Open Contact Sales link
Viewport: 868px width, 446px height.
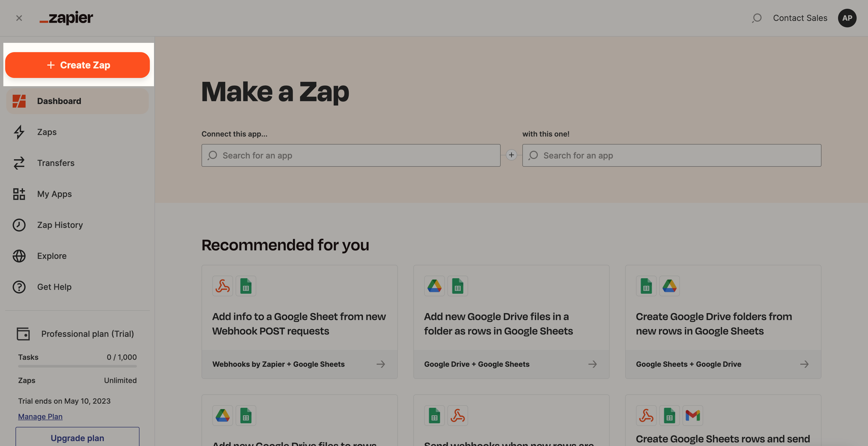click(800, 18)
